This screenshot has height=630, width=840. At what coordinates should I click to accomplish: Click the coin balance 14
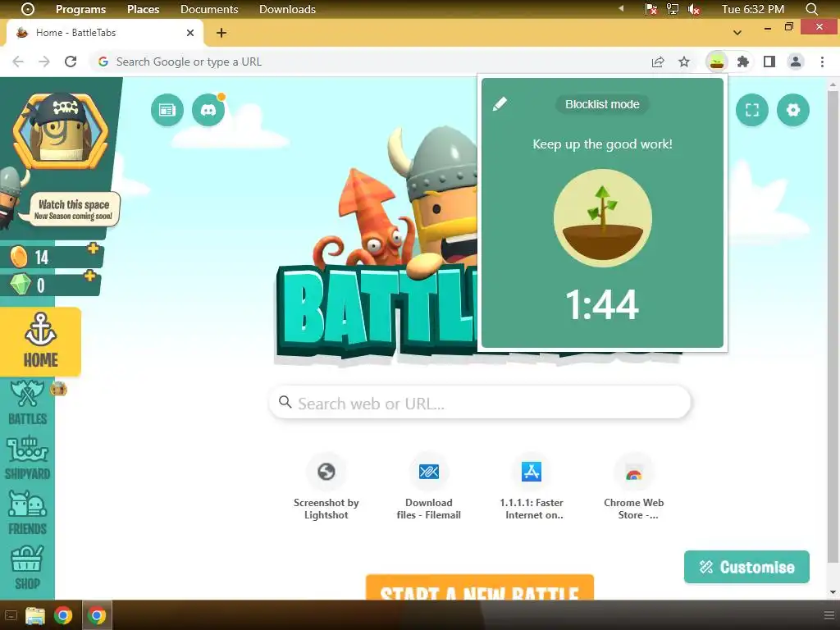[41, 258]
